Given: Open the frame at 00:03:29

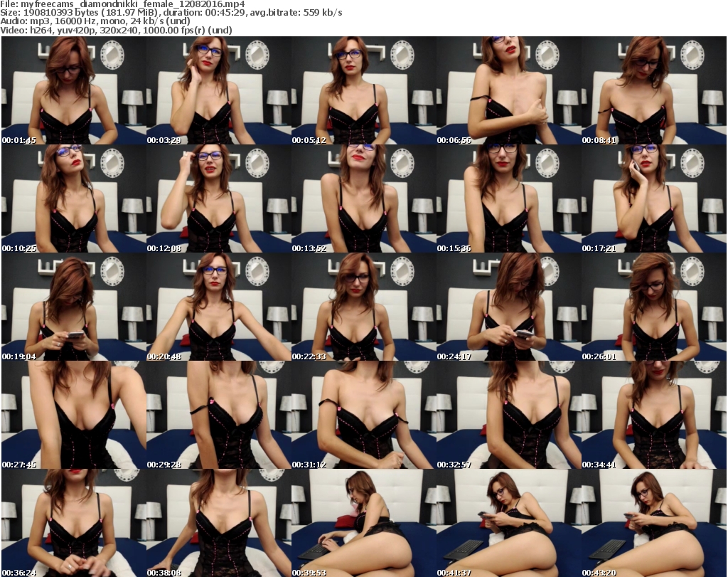Looking at the screenshot, I should coord(219,90).
